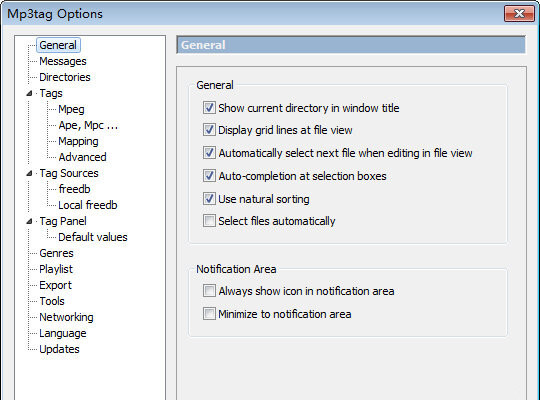The height and width of the screenshot is (400, 540).
Task: Switch to the Language settings page
Action: [63, 333]
